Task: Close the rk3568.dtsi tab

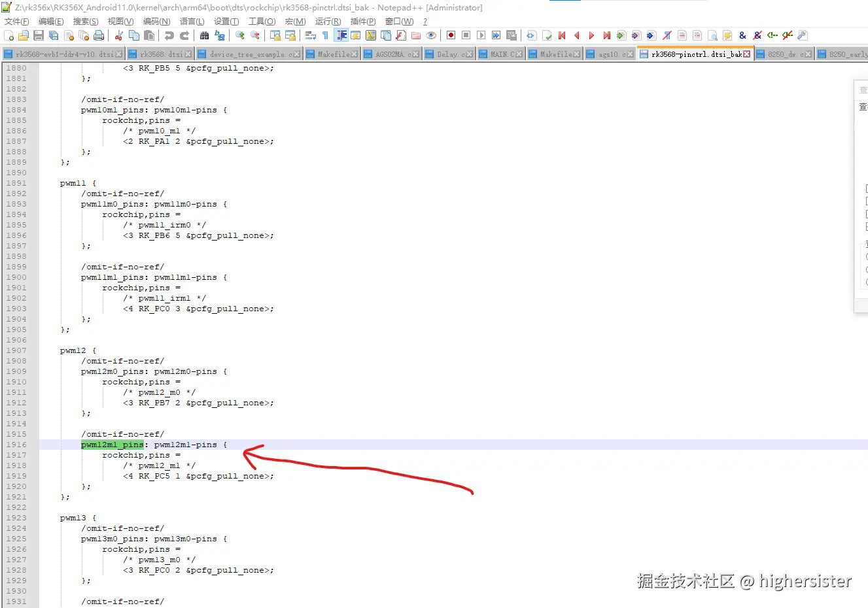Action: coord(188,54)
